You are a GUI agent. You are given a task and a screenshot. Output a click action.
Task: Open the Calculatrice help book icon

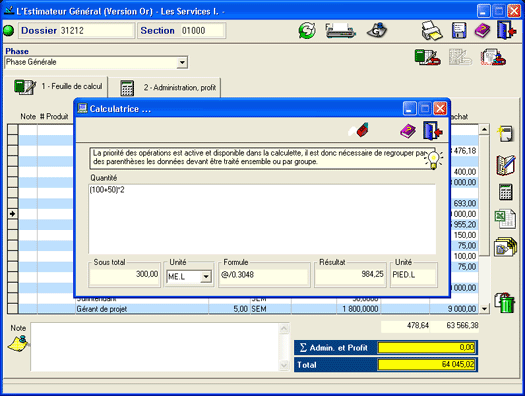coord(408,131)
